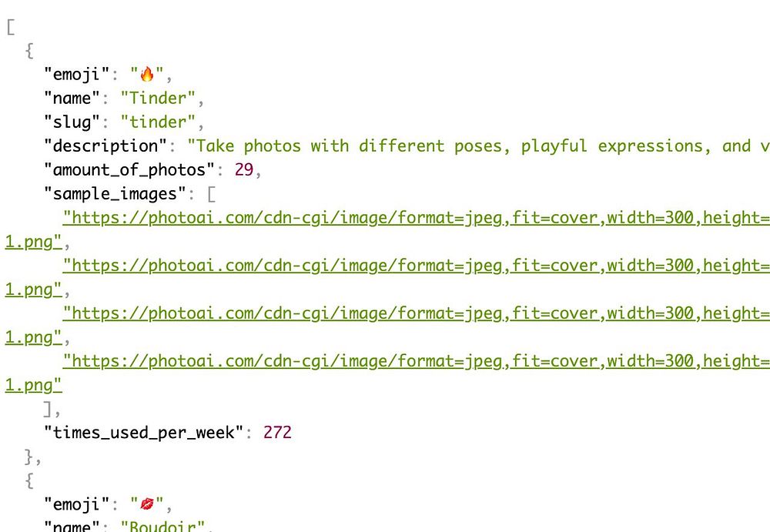Click the closing bracket of the sample_images array

(x=48, y=409)
